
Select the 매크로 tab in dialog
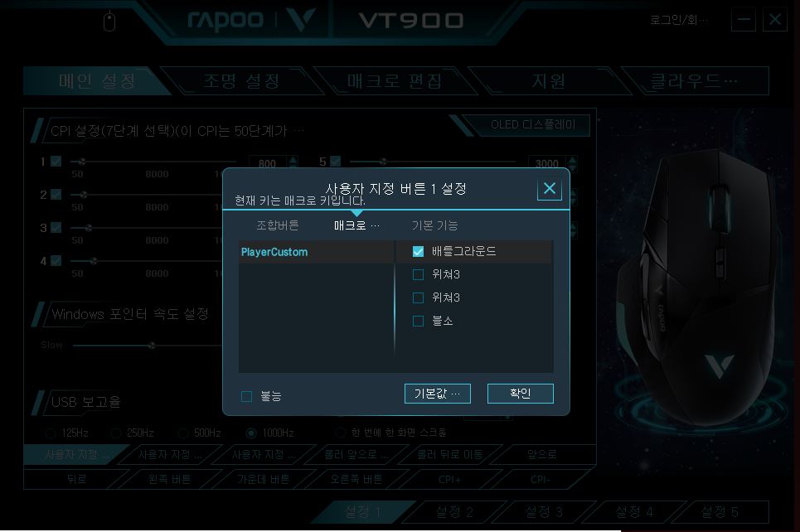356,225
